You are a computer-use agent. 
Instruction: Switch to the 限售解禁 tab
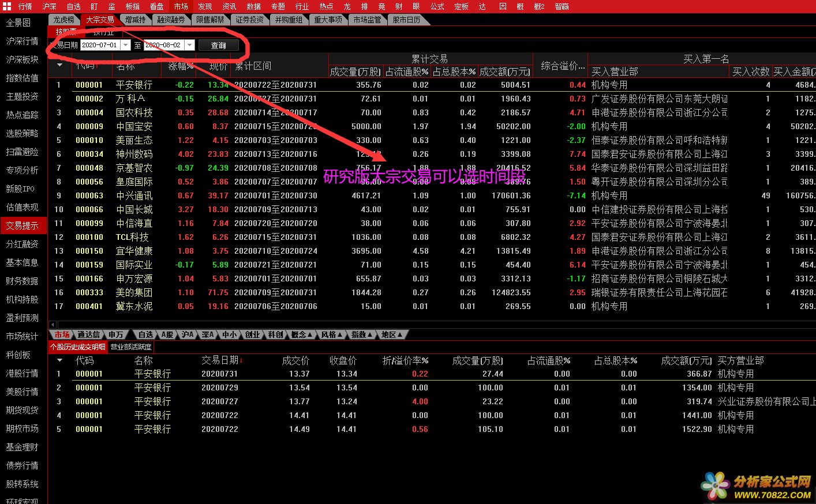coord(210,20)
